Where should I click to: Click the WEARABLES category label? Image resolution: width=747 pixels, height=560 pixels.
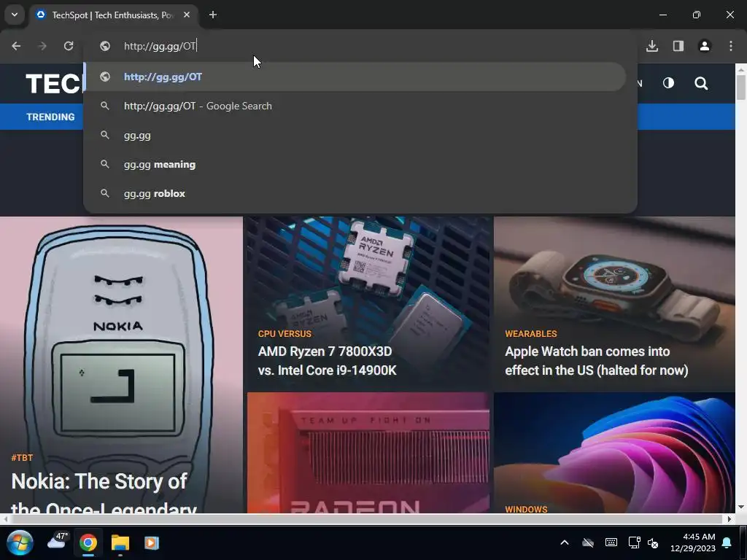(x=531, y=334)
